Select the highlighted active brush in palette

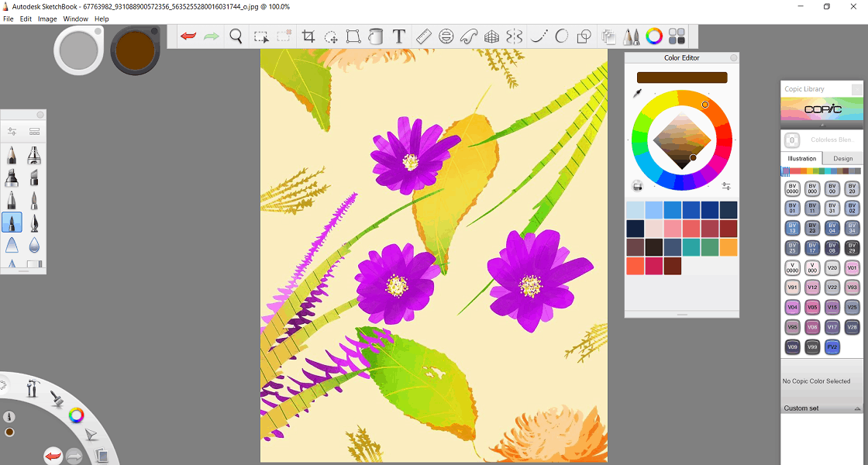(12, 222)
